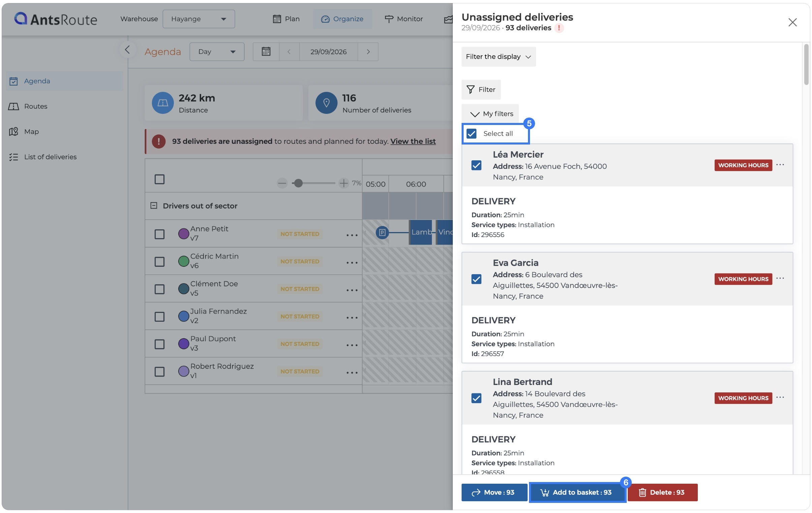Open options menu for Robert Rodriguez
This screenshot has width=812, height=513.
tap(352, 373)
